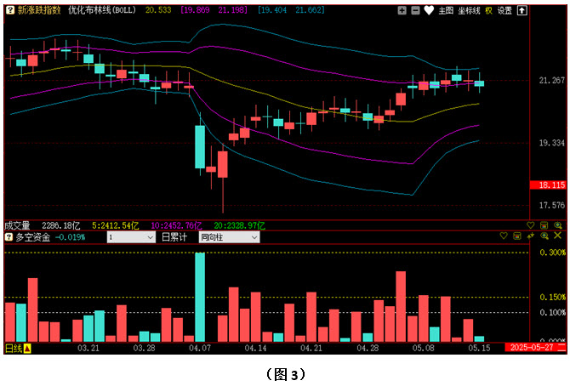Click the 10-day volume 10:2452.76亿

[x=176, y=225]
